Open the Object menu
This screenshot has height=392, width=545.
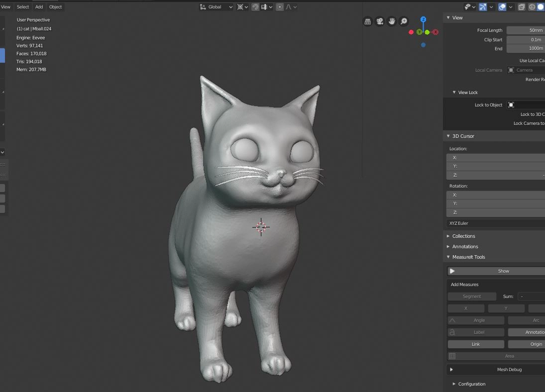tap(56, 7)
